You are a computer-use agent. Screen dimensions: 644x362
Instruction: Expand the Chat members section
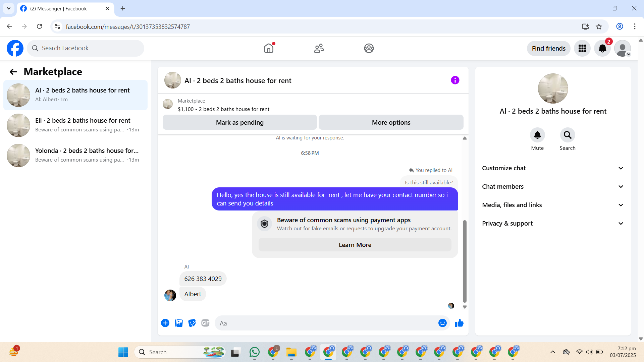tap(553, 187)
